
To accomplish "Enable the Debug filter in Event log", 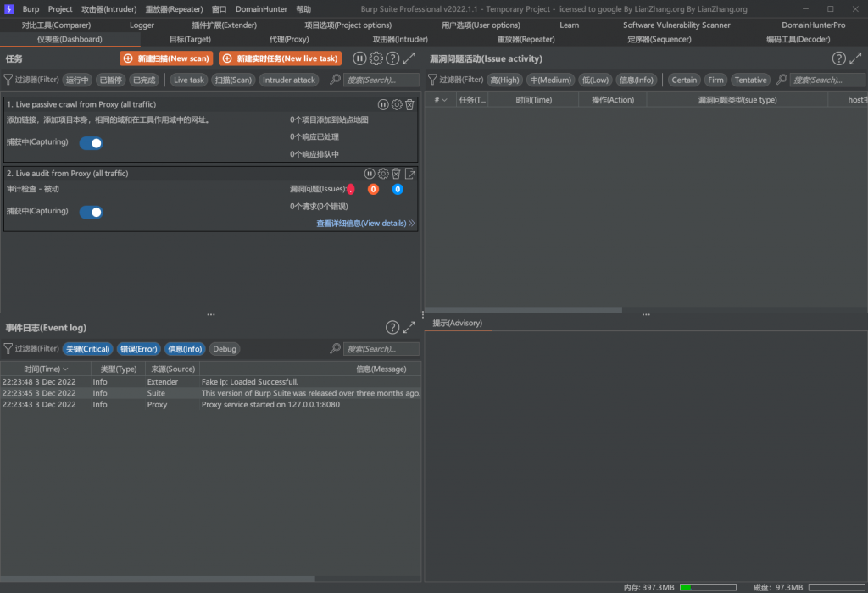I will (225, 349).
